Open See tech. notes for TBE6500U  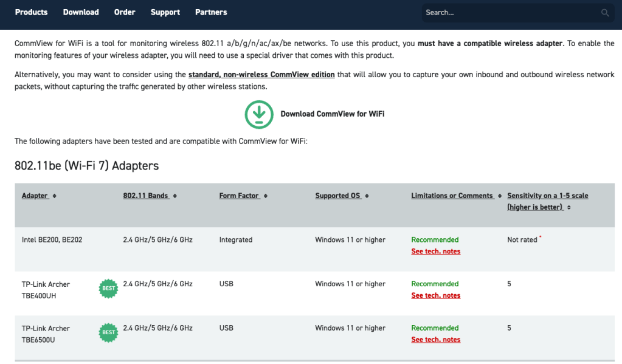click(435, 340)
